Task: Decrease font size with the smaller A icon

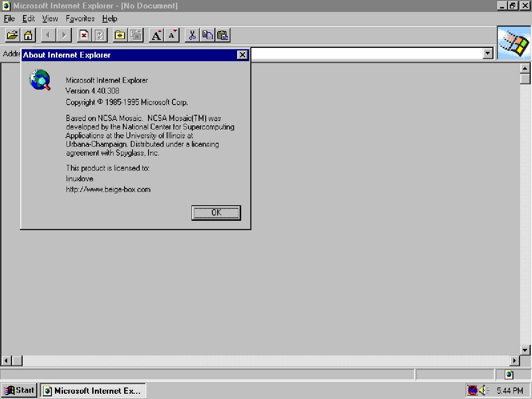Action: 172,35
